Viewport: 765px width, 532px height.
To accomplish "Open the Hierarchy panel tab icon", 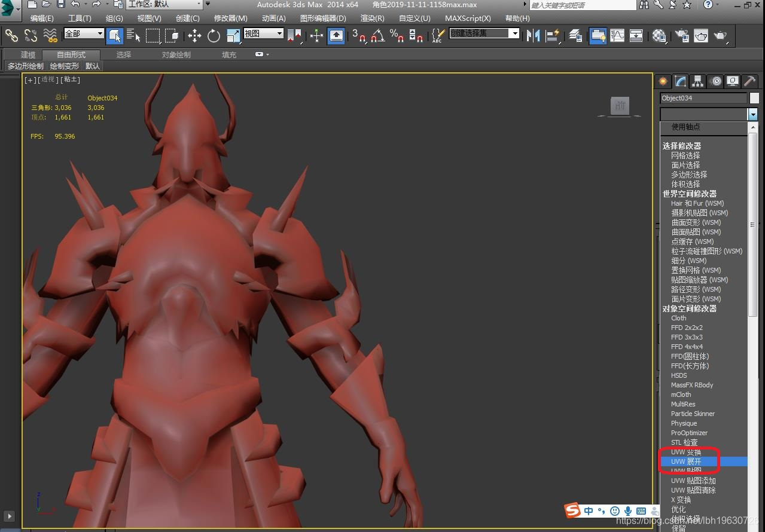I will click(697, 81).
